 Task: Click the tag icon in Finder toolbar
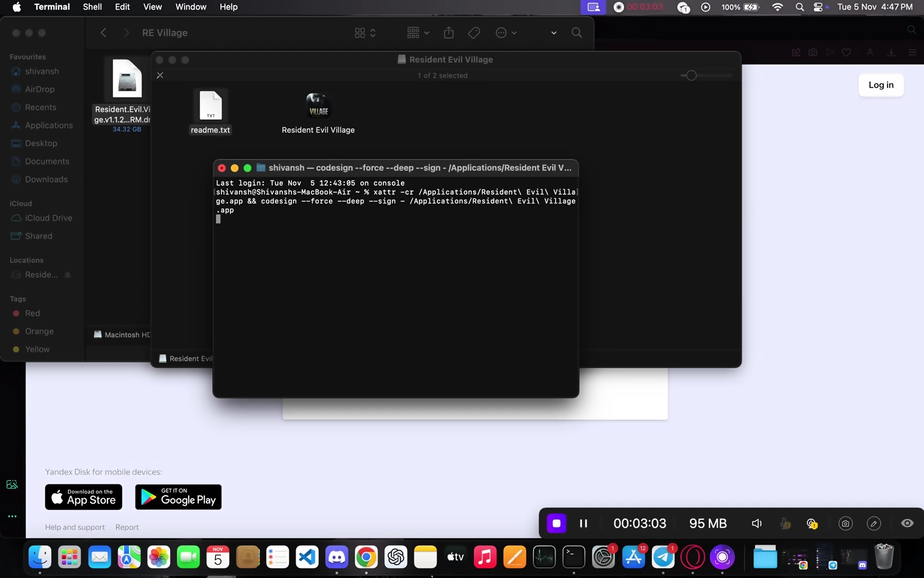tap(474, 33)
